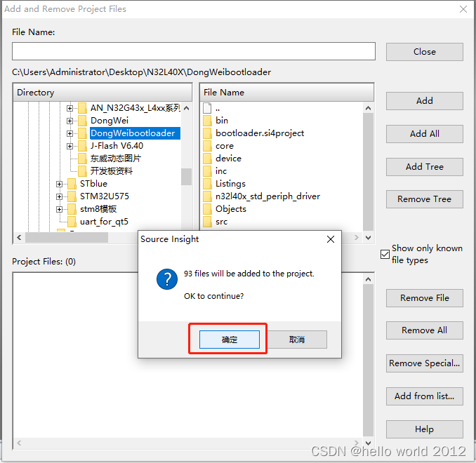
Task: Click the n32l40x_std_periph_driver folder icon
Action: click(x=208, y=196)
